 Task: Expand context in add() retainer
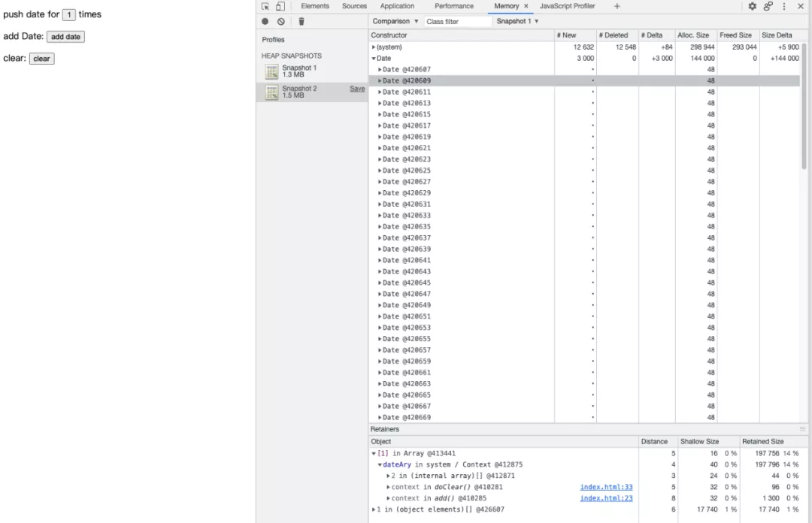[389, 499]
